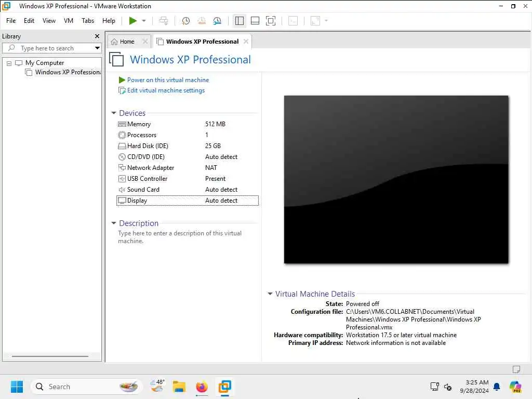Take a snapshot of this virtual machine
Viewport: 532px width, 399px height.
185,21
